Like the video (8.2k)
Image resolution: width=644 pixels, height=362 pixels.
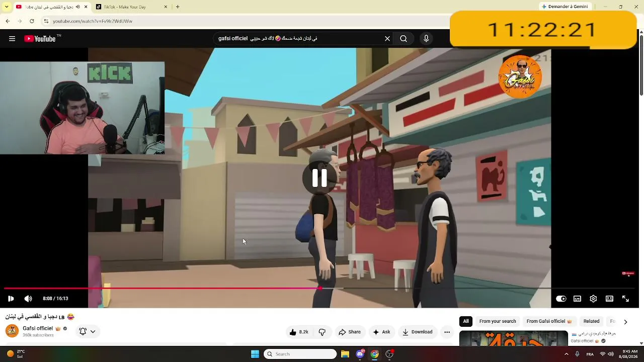coord(299,332)
